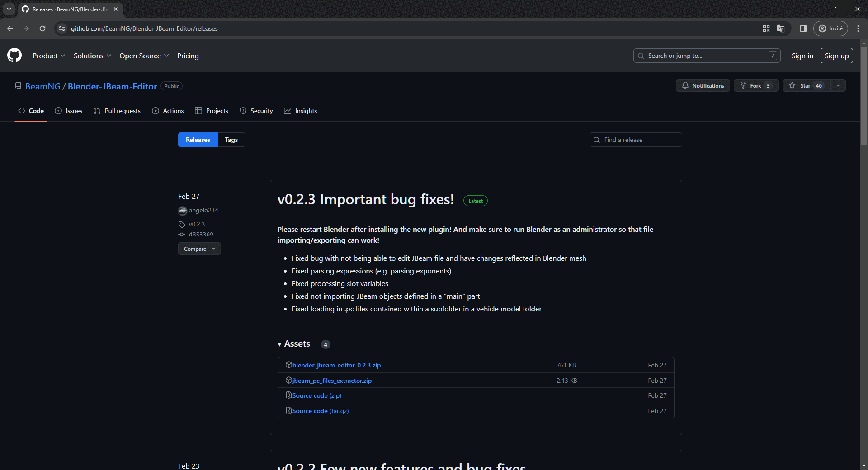The width and height of the screenshot is (868, 470).
Task: Expand the Solutions menu
Action: coord(92,56)
